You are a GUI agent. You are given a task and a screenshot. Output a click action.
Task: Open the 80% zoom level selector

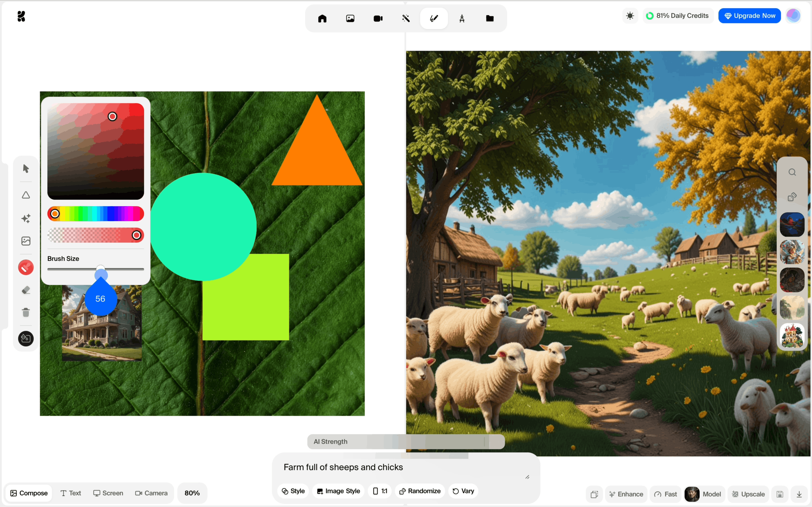(192, 493)
